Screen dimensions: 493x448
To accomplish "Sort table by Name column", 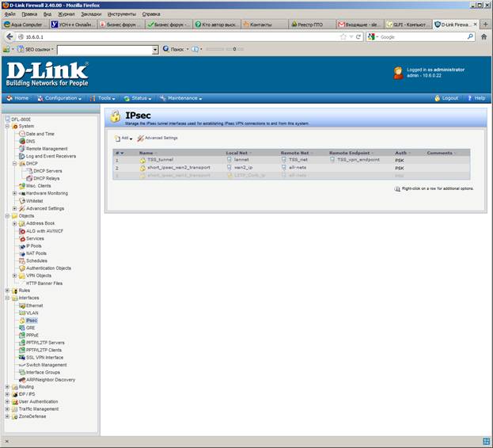I will coord(146,153).
